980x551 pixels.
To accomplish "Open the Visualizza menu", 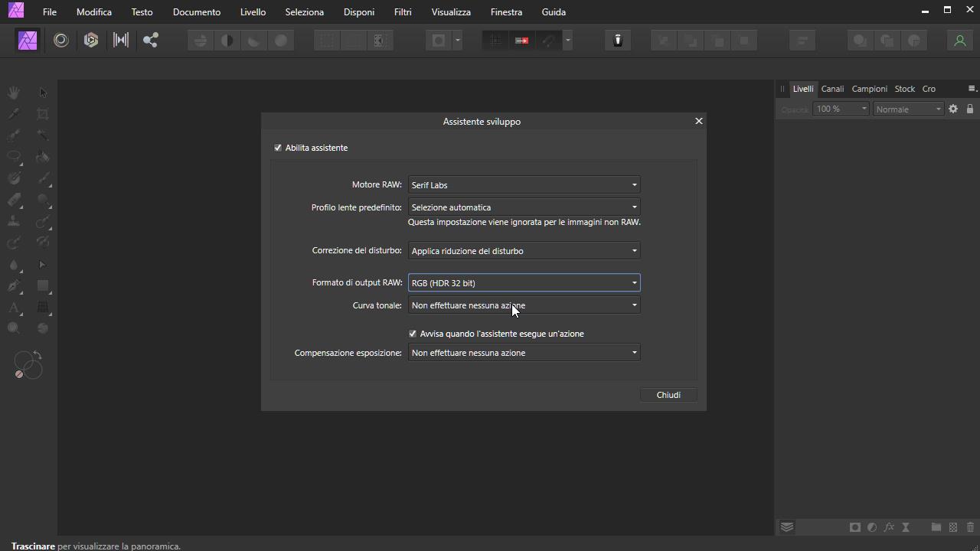I will click(x=451, y=12).
